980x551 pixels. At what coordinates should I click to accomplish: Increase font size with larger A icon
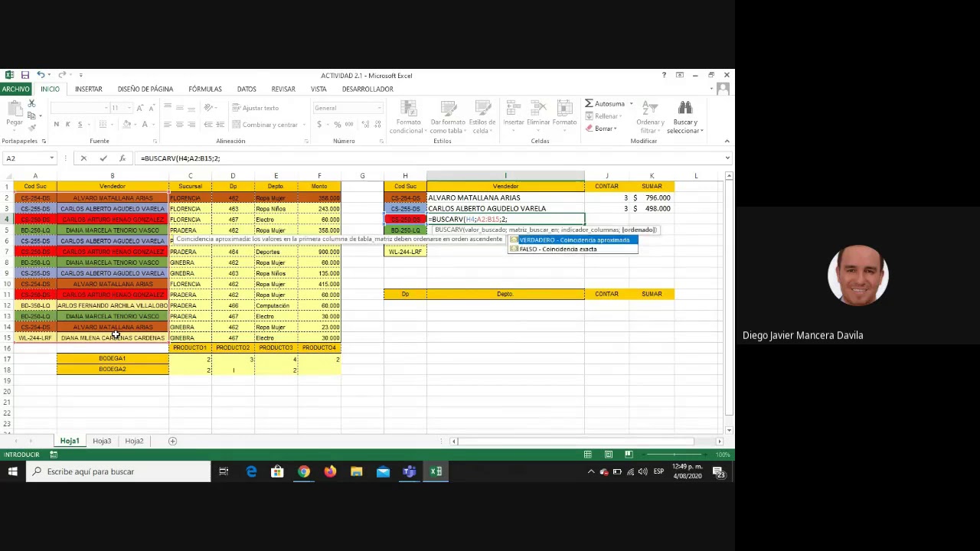[x=140, y=108]
